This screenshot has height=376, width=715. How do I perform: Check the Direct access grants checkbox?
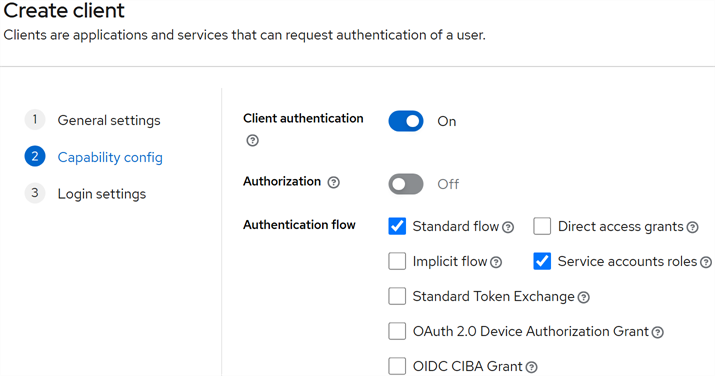point(542,226)
